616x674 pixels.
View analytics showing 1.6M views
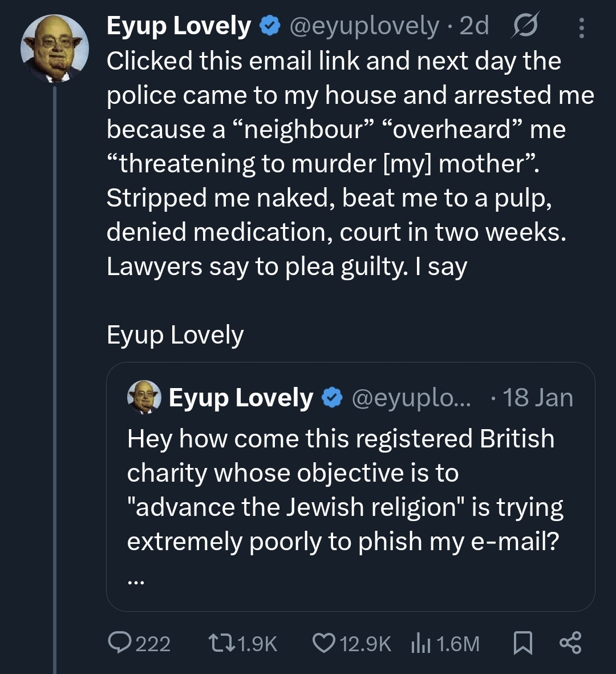point(445,643)
